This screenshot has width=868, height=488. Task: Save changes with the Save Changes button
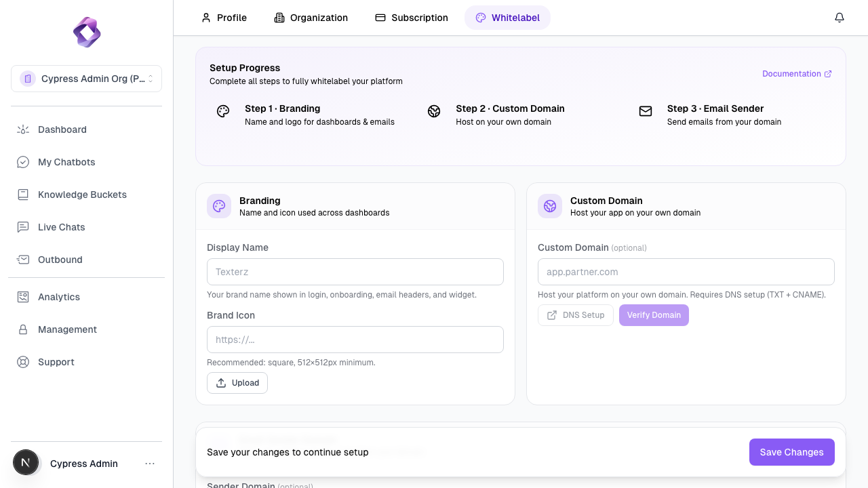791,452
